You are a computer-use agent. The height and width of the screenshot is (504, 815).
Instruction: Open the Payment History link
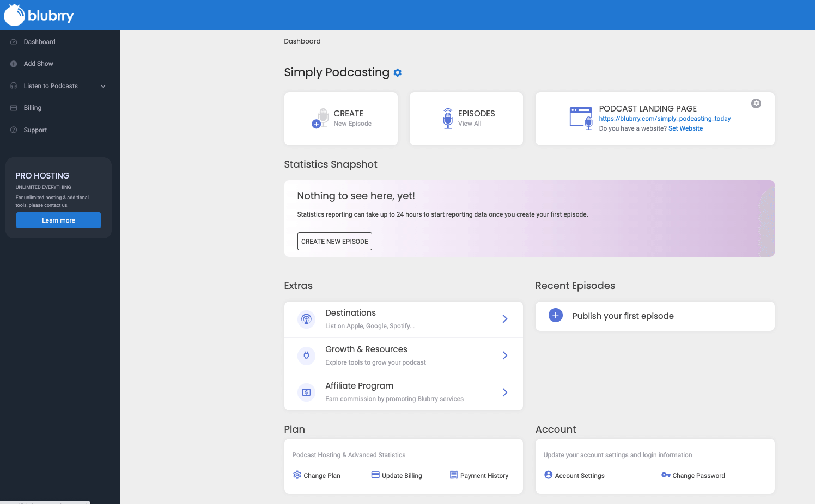(x=484, y=476)
